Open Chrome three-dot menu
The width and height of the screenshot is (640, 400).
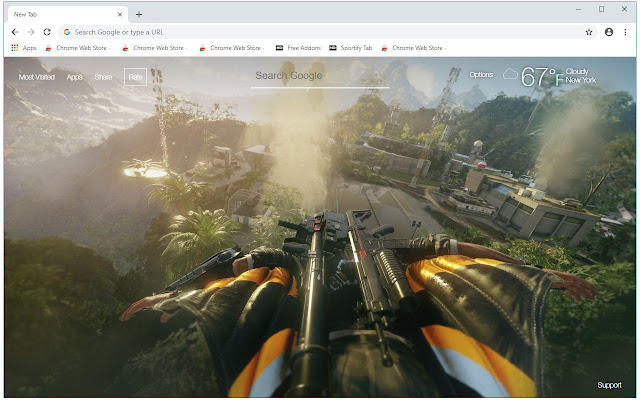click(625, 32)
